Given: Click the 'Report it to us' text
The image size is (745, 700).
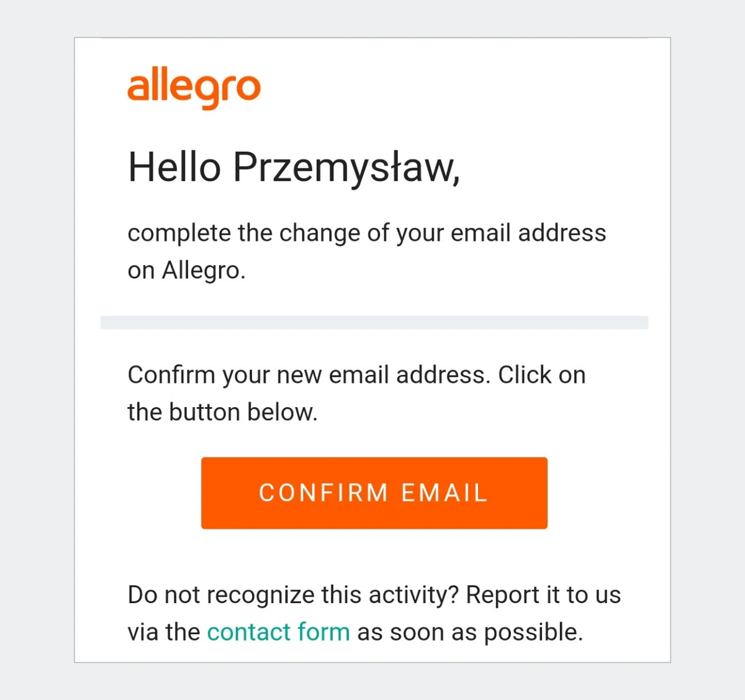Looking at the screenshot, I should (x=543, y=595).
